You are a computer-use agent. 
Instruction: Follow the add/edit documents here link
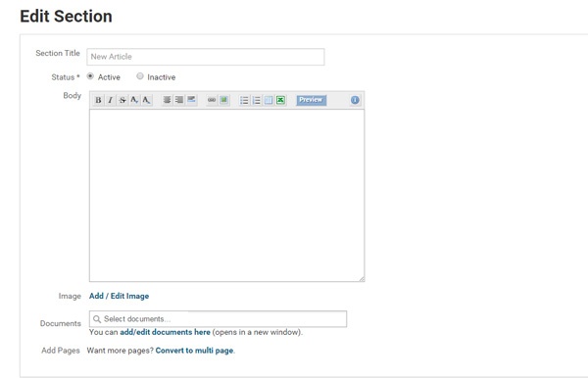(165, 332)
